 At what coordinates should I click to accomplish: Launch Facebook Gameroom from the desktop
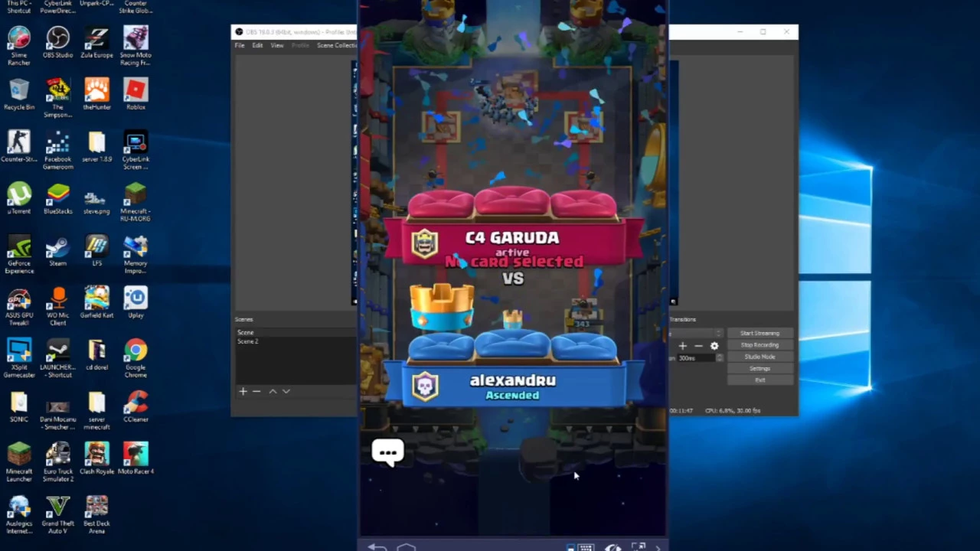pos(58,149)
